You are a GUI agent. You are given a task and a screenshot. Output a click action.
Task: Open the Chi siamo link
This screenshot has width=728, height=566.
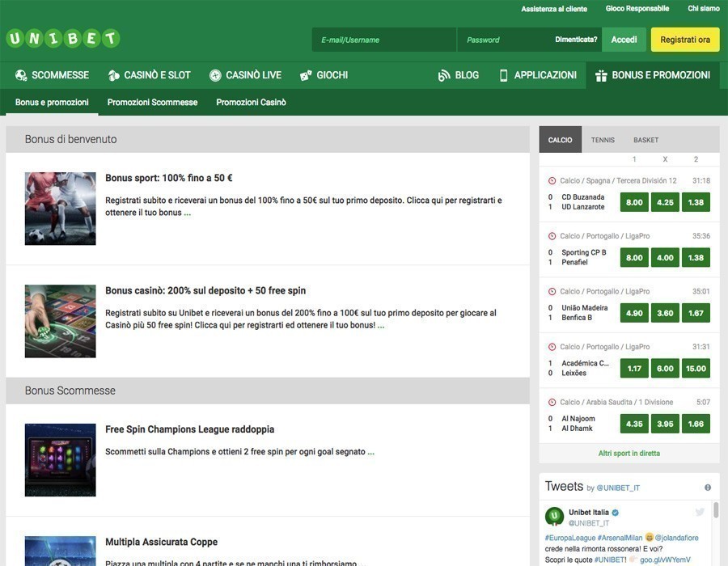point(704,8)
